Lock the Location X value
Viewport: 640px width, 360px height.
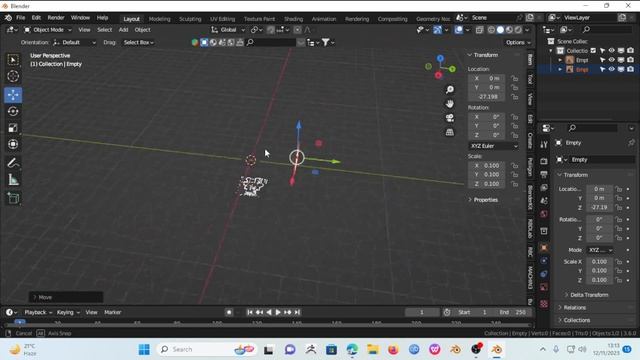point(514,78)
